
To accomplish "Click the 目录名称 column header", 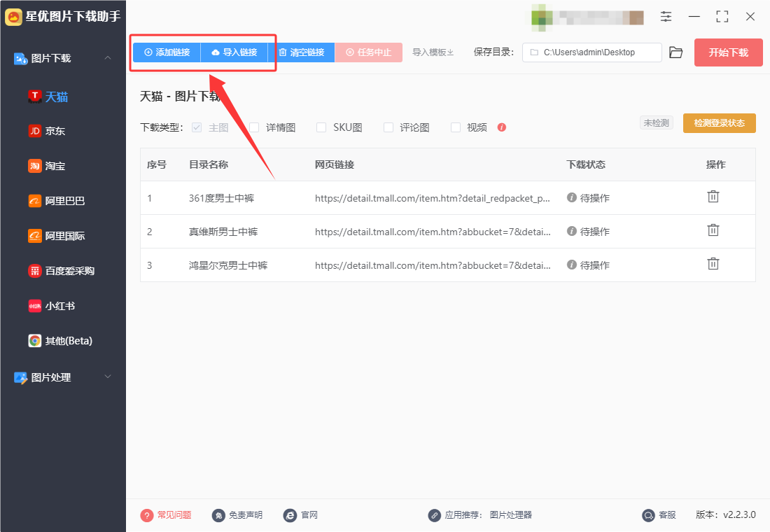I will [209, 164].
